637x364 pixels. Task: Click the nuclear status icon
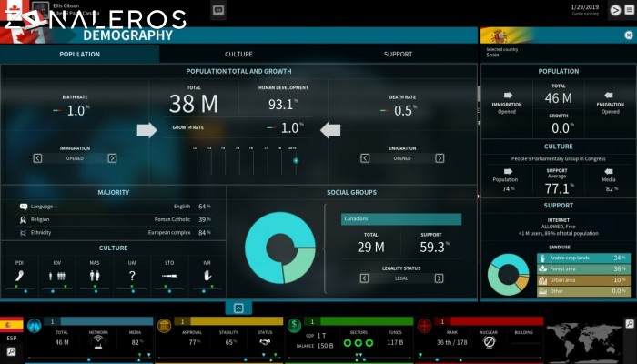click(x=489, y=343)
